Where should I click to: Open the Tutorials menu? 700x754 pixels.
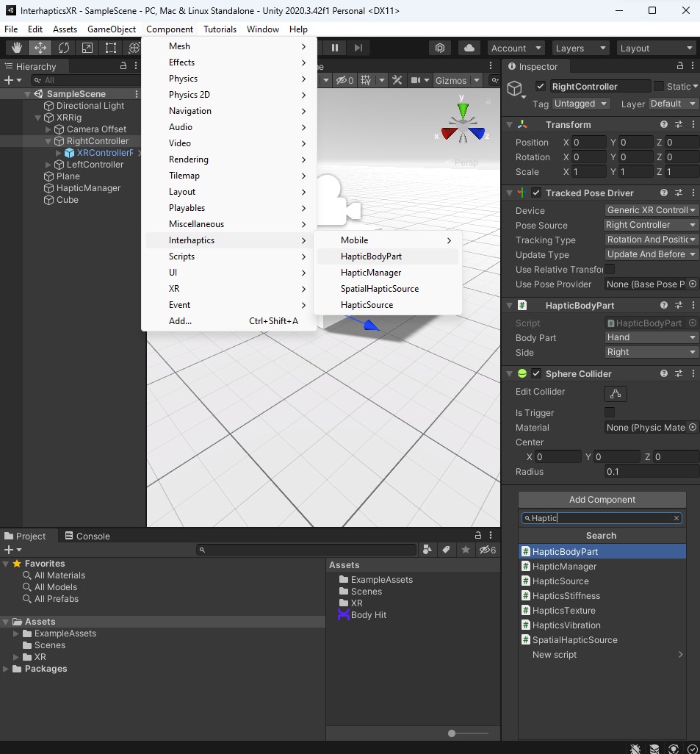[x=220, y=29]
